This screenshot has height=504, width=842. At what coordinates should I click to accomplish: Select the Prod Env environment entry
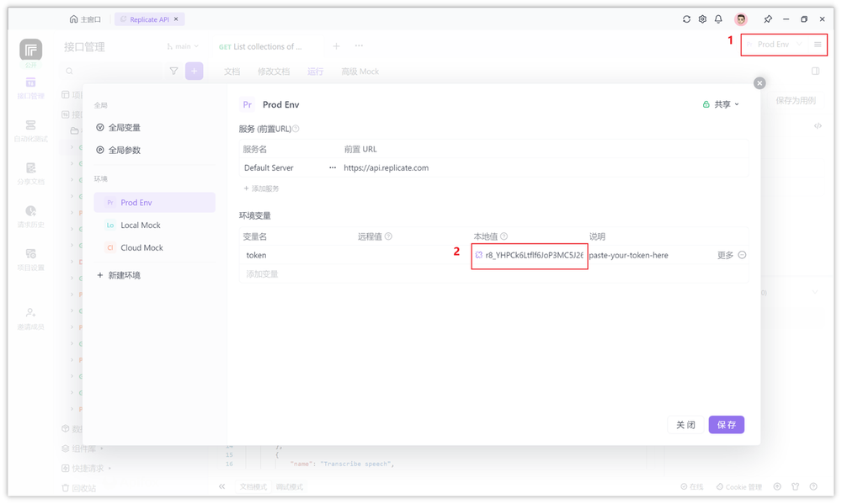coord(154,202)
